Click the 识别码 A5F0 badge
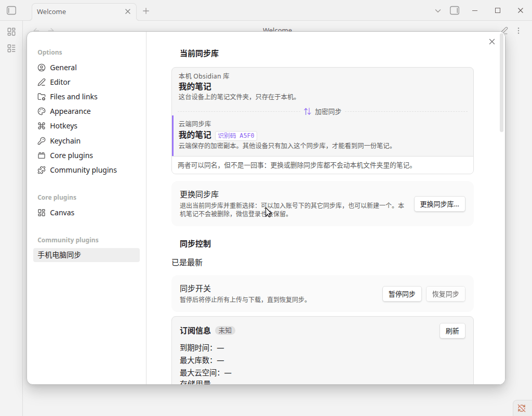 [x=236, y=136]
